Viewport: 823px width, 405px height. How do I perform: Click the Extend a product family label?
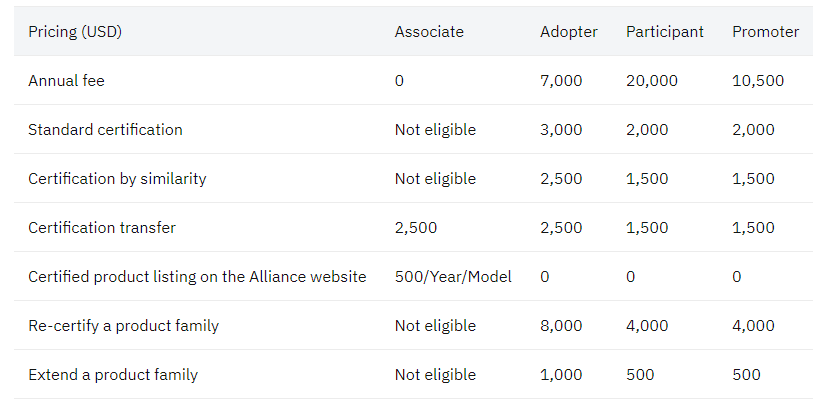click(x=113, y=375)
